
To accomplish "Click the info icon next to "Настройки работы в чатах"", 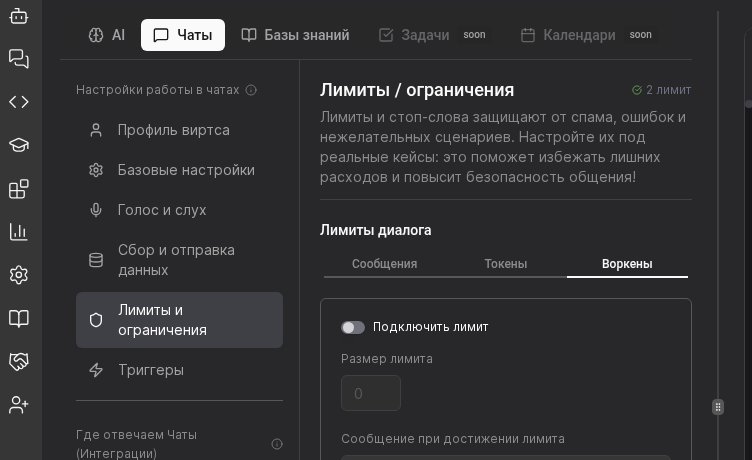I will [x=251, y=90].
